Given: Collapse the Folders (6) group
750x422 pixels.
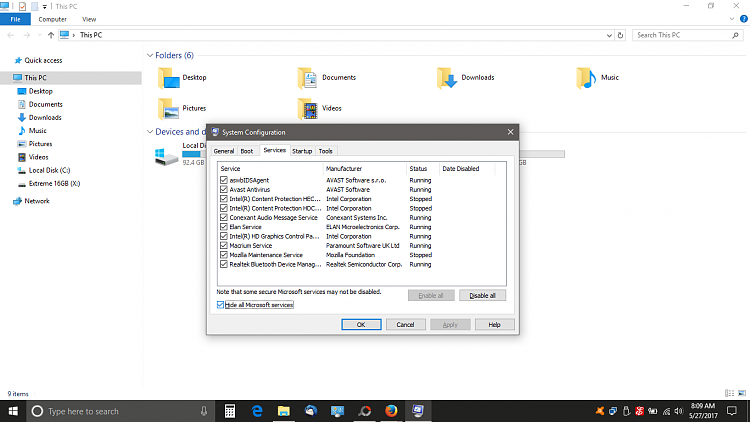Looking at the screenshot, I should (x=150, y=56).
